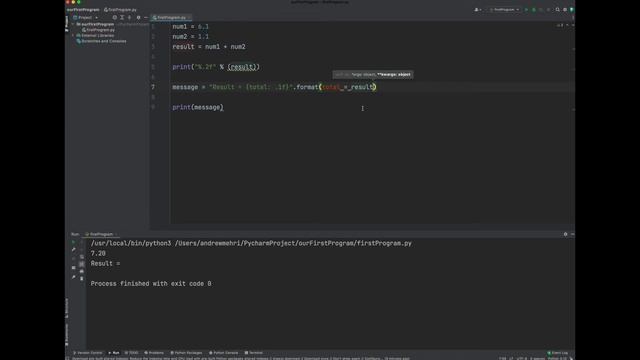Hide the Project panel with minus icon
The width and height of the screenshot is (640, 360).
point(146,18)
